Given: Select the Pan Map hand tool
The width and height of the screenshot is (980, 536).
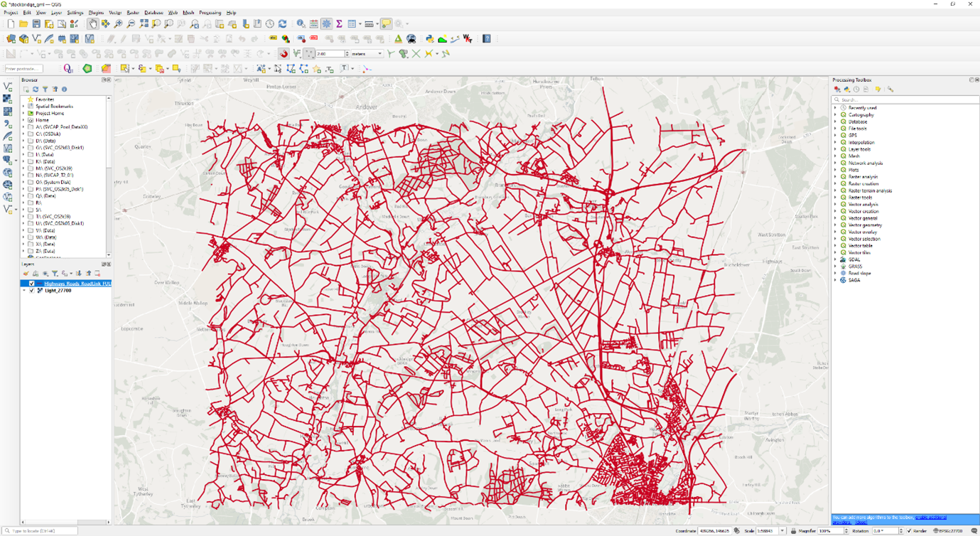Looking at the screenshot, I should (93, 24).
